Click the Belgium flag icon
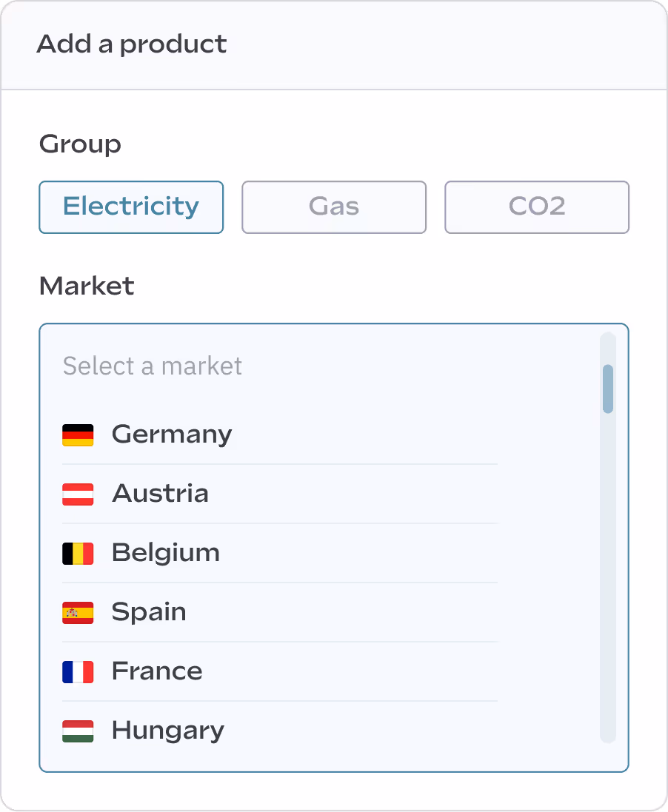This screenshot has height=812, width=668. pos(78,553)
